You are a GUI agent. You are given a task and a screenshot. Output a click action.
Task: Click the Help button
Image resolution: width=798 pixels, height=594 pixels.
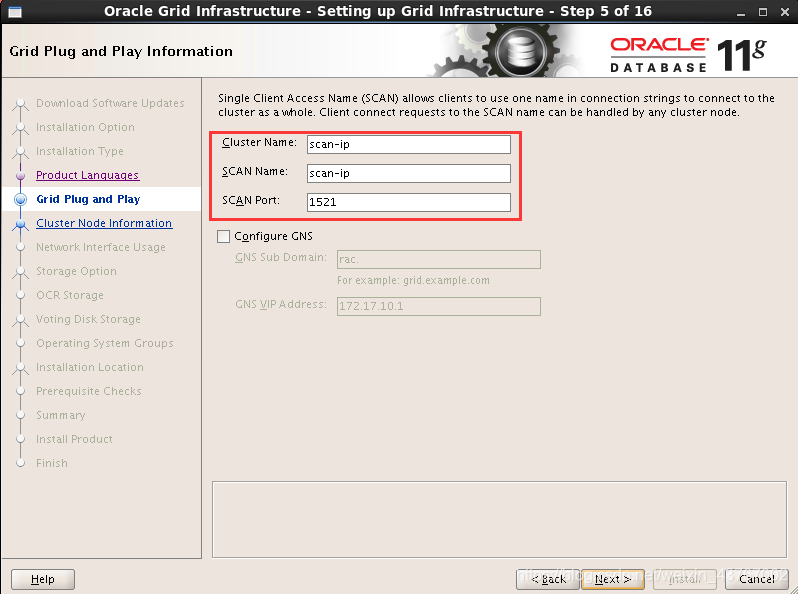point(43,579)
